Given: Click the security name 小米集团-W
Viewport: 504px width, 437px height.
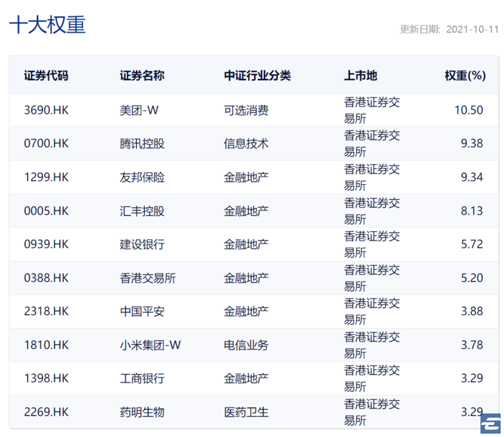Looking at the screenshot, I should tap(151, 345).
